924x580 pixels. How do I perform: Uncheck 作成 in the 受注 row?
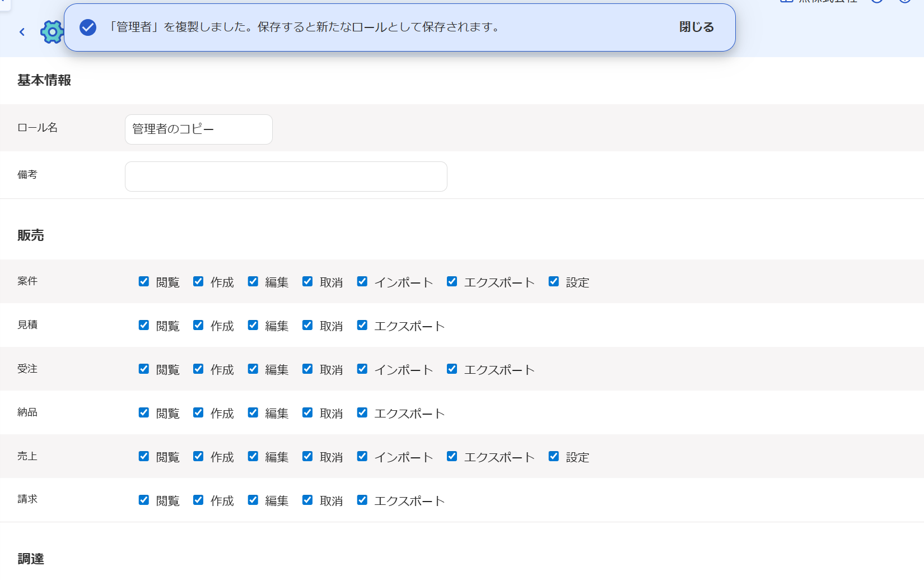(x=198, y=369)
